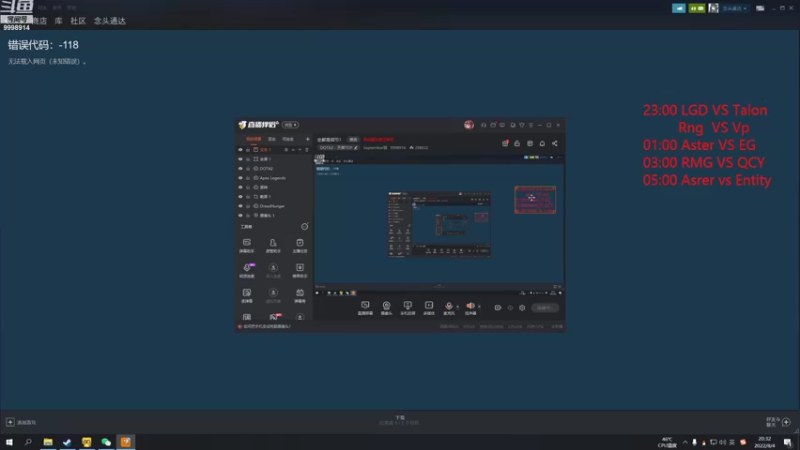
Task: Click the notification bell icon in streaming app
Action: (542, 143)
